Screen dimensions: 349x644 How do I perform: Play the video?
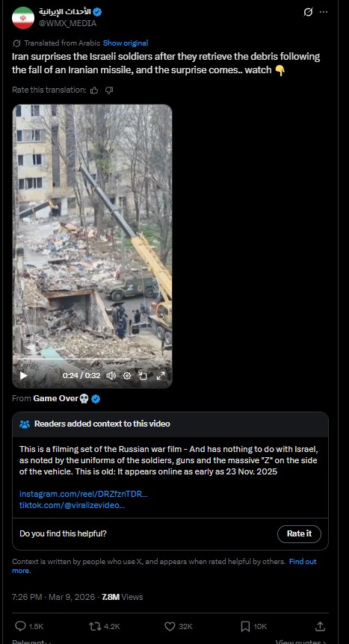(23, 375)
